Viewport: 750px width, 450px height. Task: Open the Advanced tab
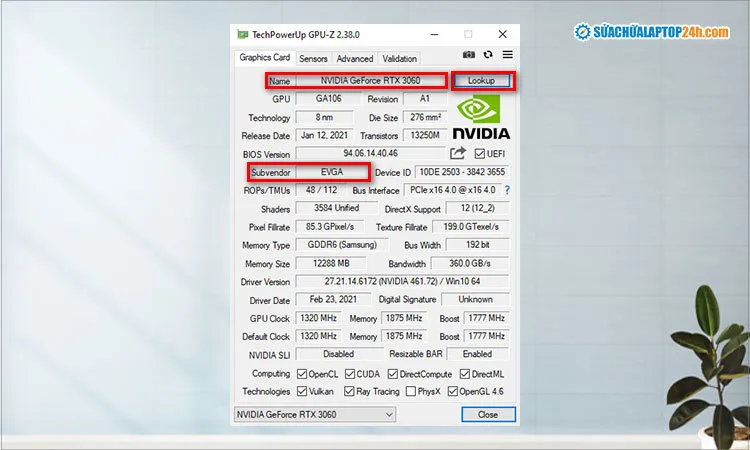pos(354,59)
